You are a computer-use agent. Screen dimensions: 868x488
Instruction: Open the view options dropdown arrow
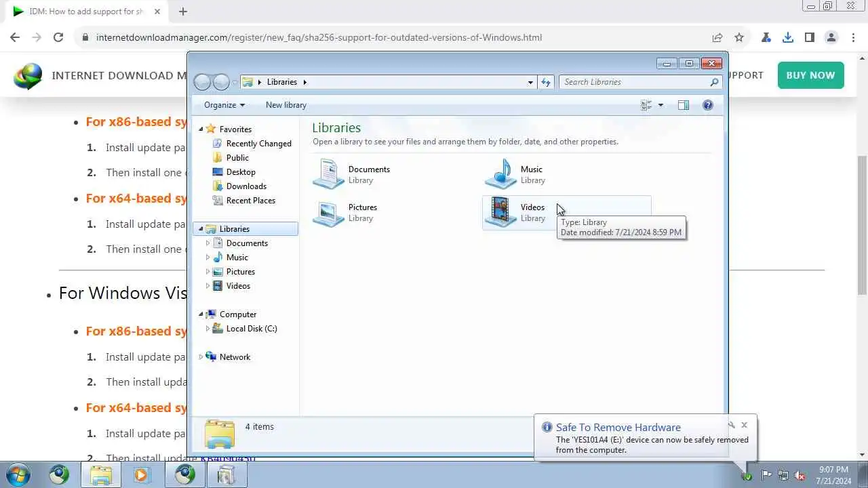click(660, 105)
